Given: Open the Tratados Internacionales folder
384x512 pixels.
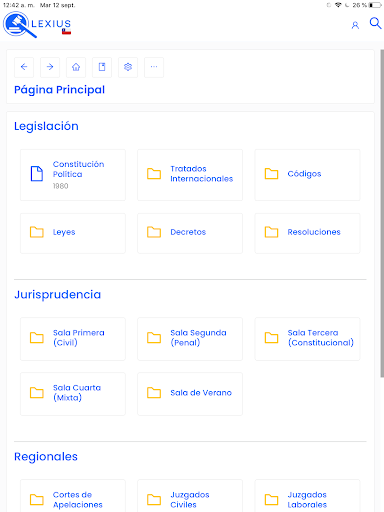Looking at the screenshot, I should 190,175.
